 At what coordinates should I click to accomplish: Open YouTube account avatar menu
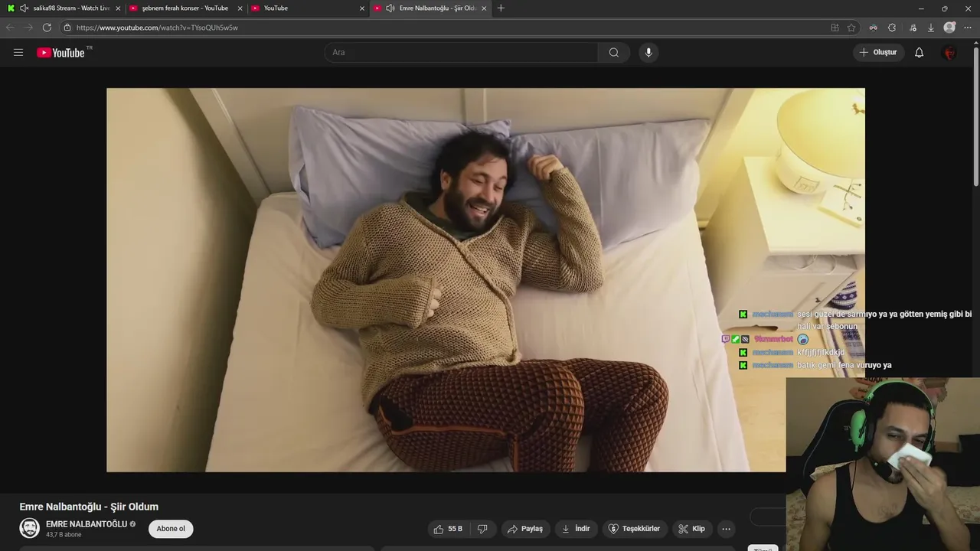coord(949,52)
